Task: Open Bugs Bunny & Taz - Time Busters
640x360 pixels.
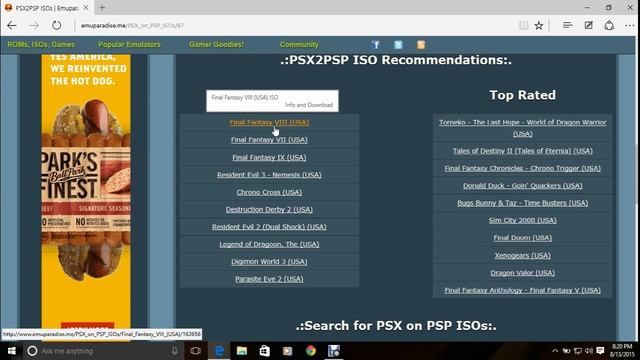Action: click(523, 203)
